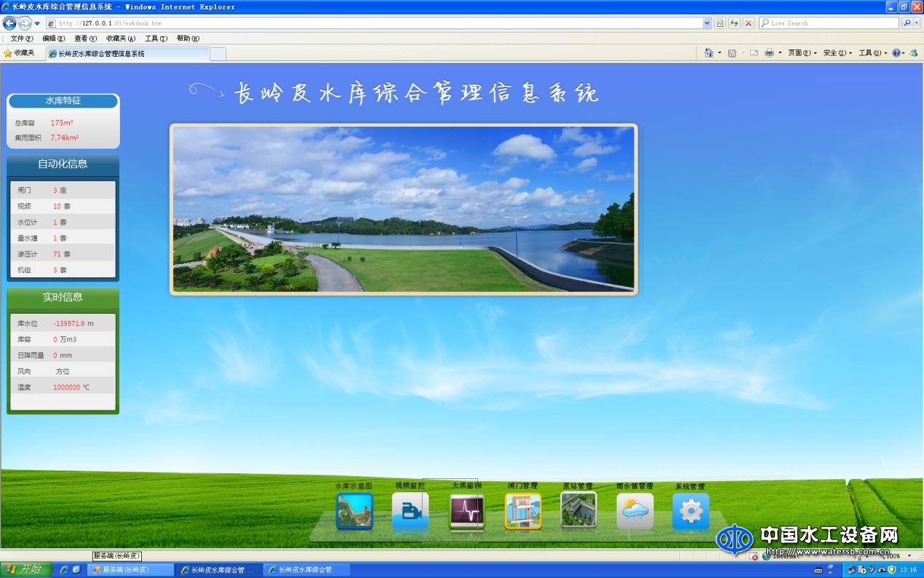Open the 文件(F) menu

[x=22, y=39]
